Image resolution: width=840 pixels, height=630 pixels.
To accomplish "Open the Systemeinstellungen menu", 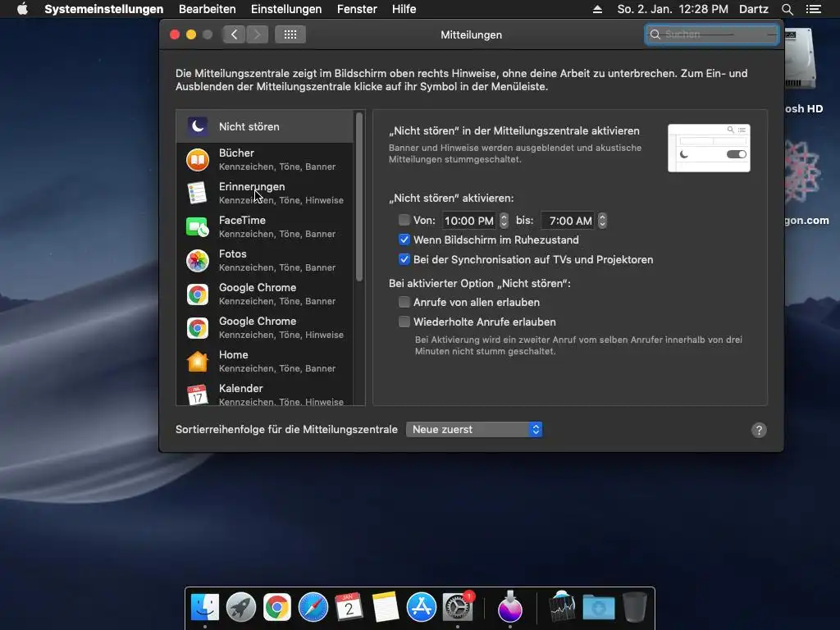I will pos(104,9).
